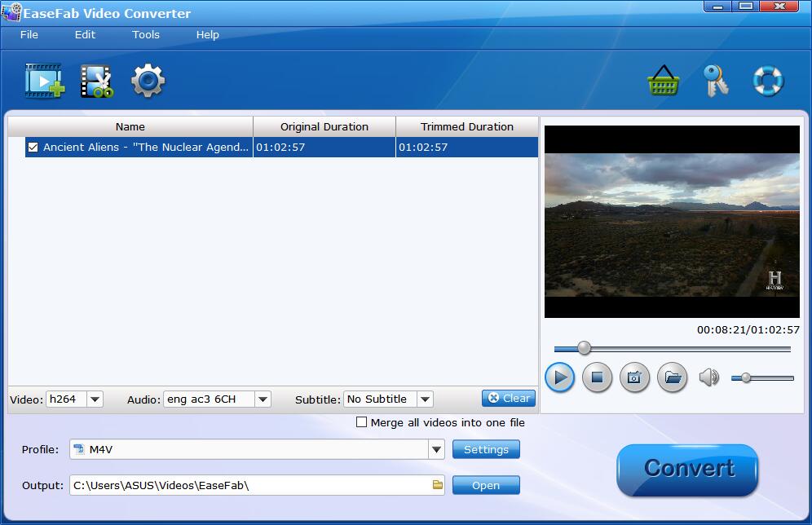The width and height of the screenshot is (812, 525).
Task: Mute audio with the speaker icon
Action: 709,377
